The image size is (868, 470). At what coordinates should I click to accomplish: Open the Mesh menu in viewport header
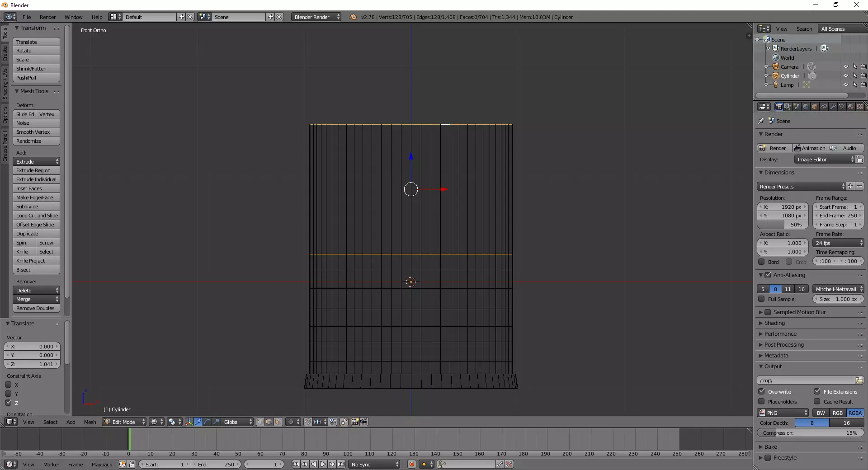90,422
